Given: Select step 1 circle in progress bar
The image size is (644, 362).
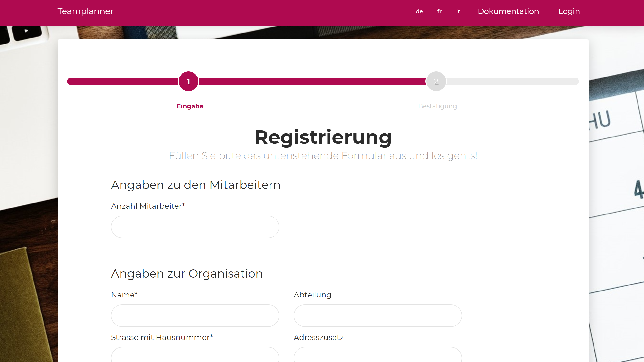Looking at the screenshot, I should 188,81.
